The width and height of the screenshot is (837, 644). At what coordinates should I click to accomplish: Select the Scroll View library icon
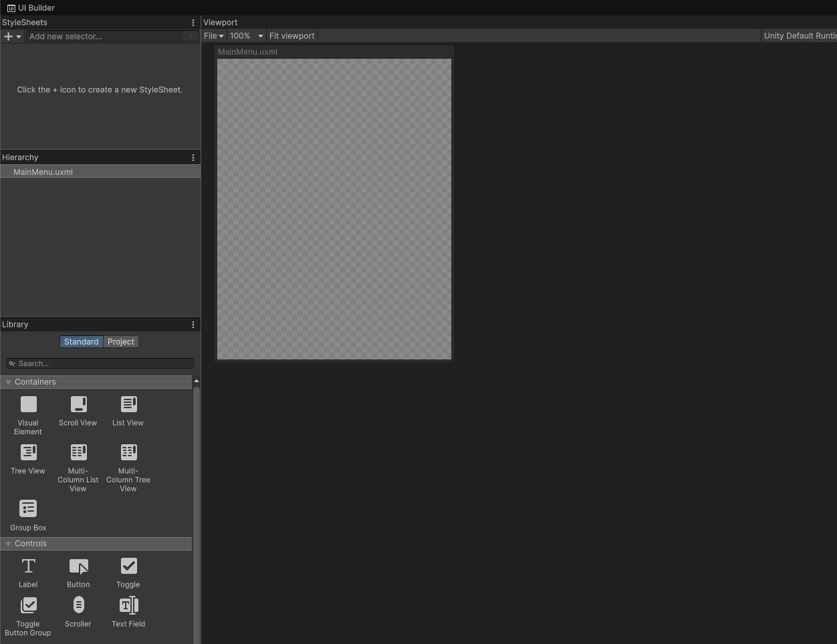(78, 404)
